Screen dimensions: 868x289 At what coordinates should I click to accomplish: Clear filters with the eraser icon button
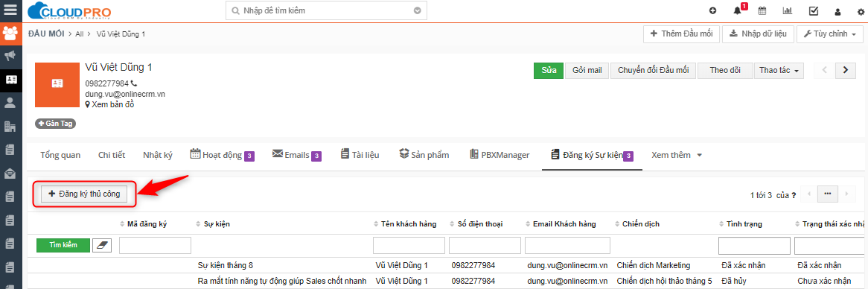pos(102,245)
